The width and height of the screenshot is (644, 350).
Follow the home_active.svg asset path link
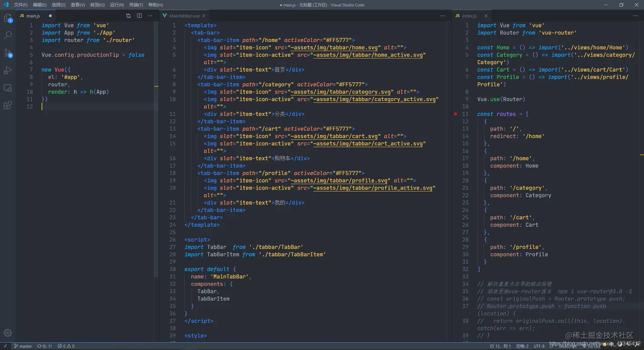[368, 55]
